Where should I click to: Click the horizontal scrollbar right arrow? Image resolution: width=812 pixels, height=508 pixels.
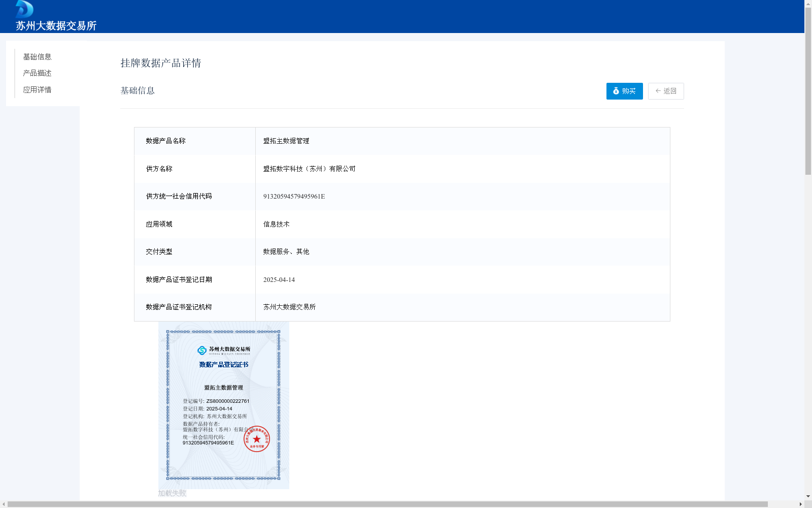(801, 504)
